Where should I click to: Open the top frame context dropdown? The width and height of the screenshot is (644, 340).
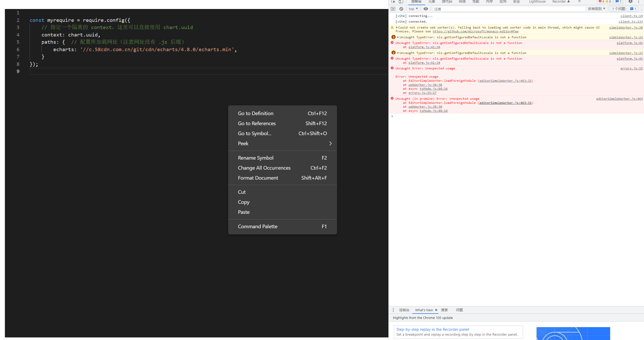coord(413,8)
